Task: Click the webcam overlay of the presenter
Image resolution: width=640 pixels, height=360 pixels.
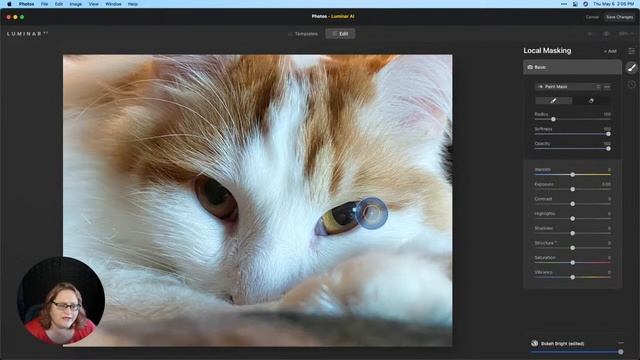Action: click(60, 300)
